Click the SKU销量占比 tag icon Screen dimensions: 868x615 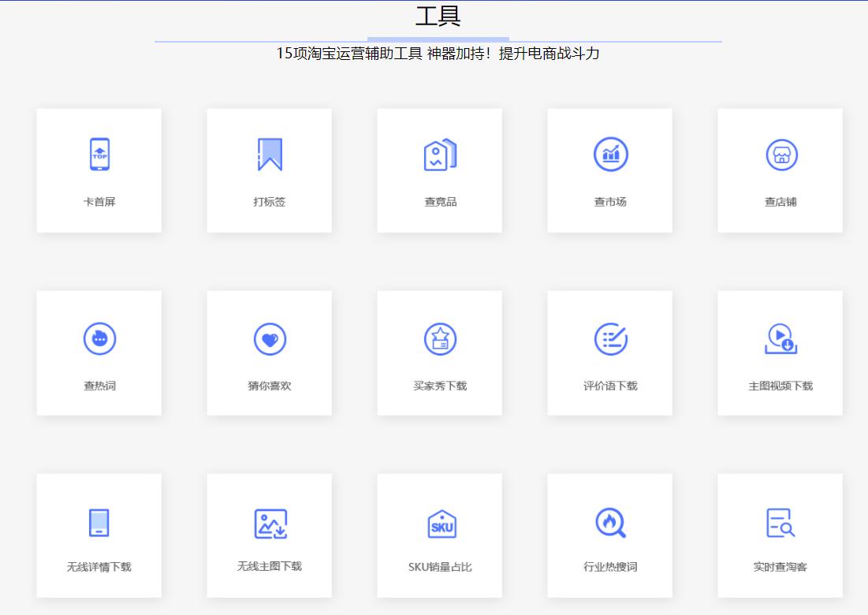[x=440, y=520]
